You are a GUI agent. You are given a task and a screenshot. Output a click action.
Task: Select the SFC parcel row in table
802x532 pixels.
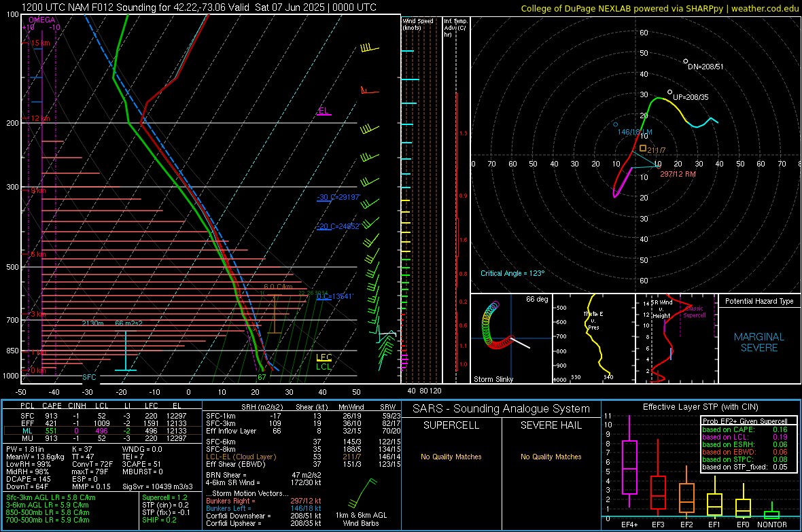click(102, 416)
